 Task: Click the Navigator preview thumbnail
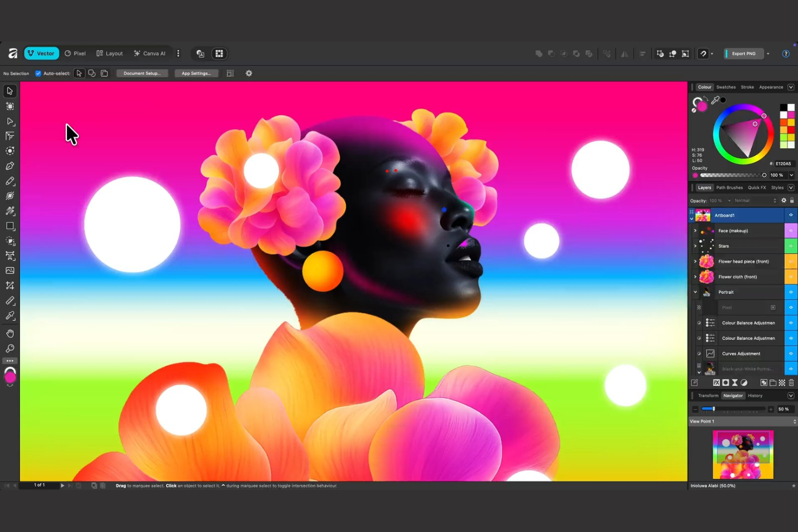[743, 454]
